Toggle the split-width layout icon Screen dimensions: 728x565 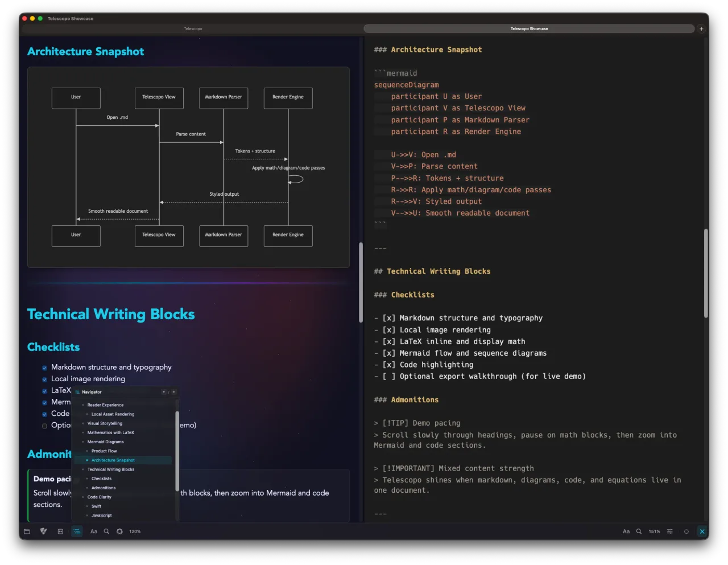coord(60,531)
